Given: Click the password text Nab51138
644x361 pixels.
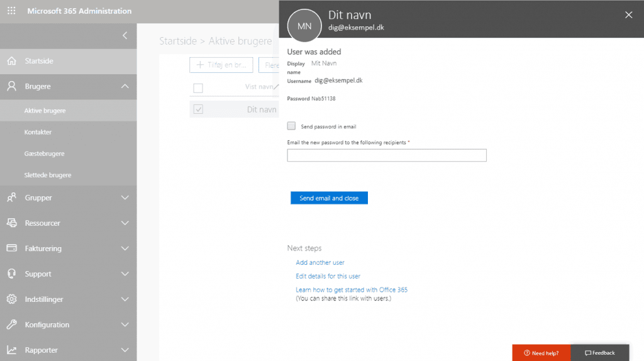Looking at the screenshot, I should pos(323,99).
